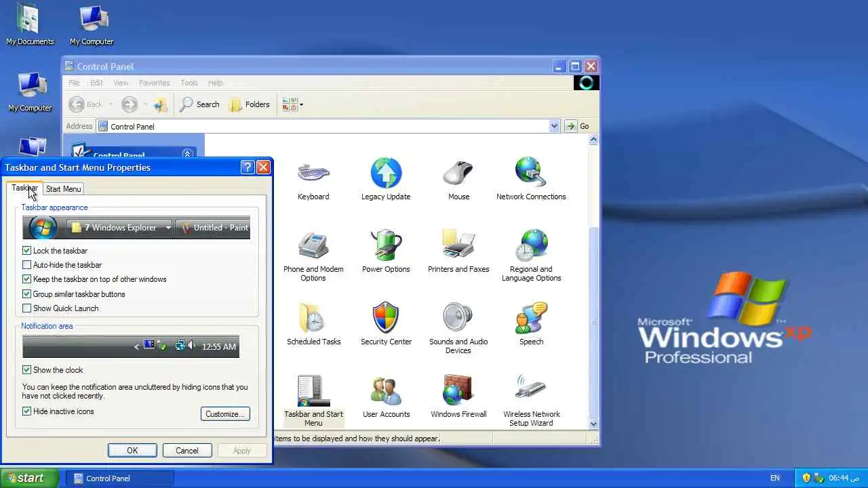Open the My Documents desktop icon
Viewport: 868px width, 488px height.
click(29, 25)
